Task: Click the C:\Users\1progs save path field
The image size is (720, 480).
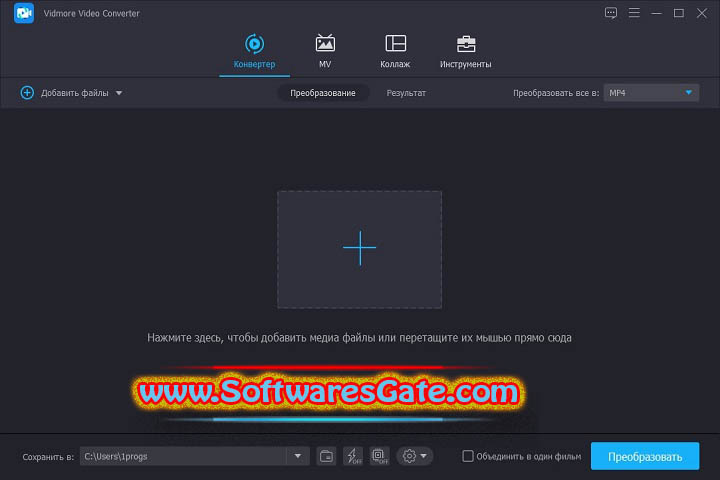Action: (184, 456)
